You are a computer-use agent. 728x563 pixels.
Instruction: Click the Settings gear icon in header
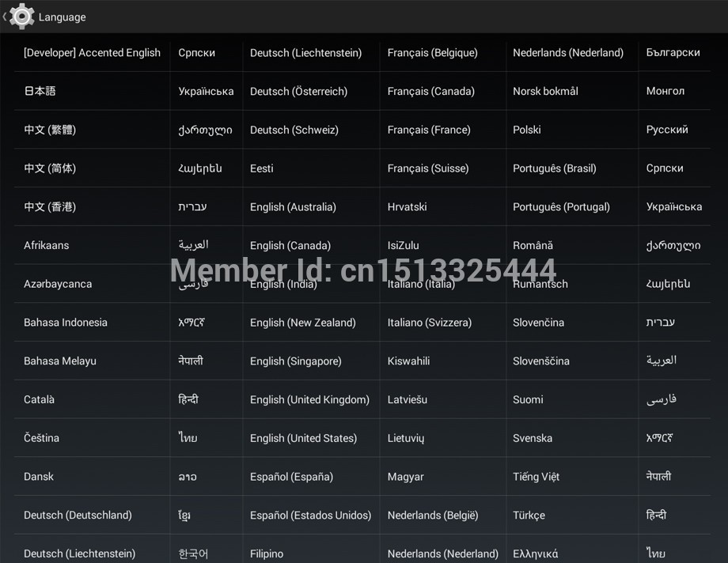(x=22, y=17)
